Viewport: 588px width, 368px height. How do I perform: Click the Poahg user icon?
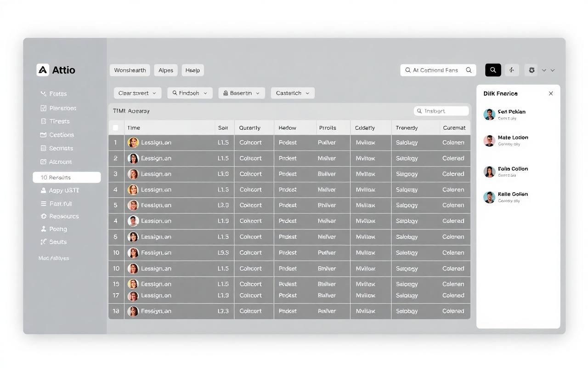[x=43, y=229]
